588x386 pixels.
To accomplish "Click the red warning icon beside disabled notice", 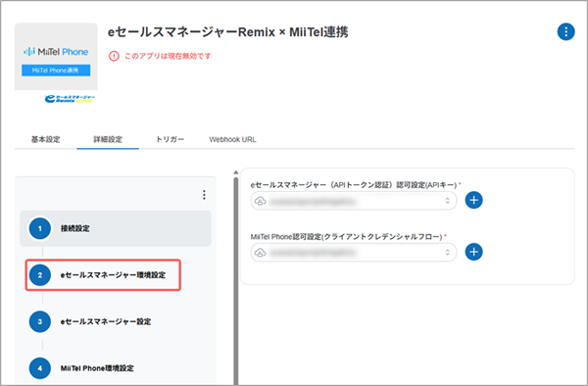I will [114, 56].
